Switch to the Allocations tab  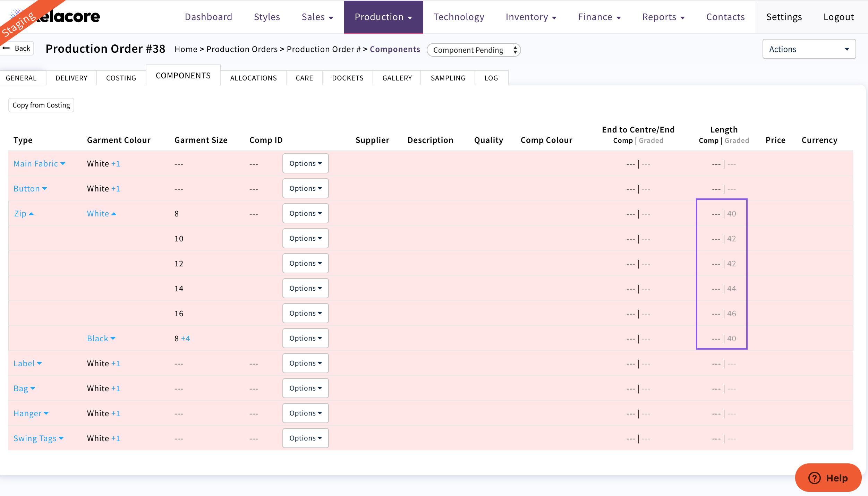click(x=253, y=78)
